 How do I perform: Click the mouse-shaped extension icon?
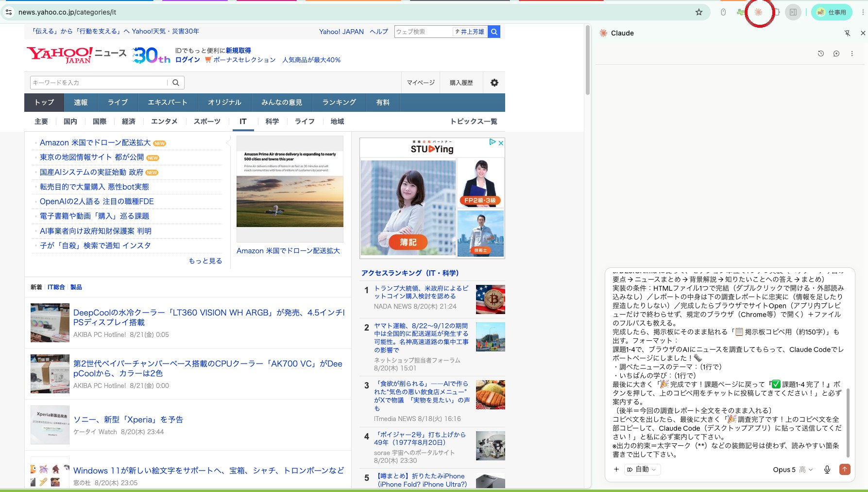723,12
